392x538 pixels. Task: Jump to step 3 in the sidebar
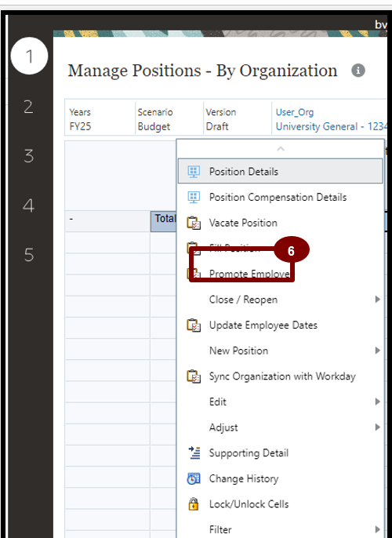(29, 156)
